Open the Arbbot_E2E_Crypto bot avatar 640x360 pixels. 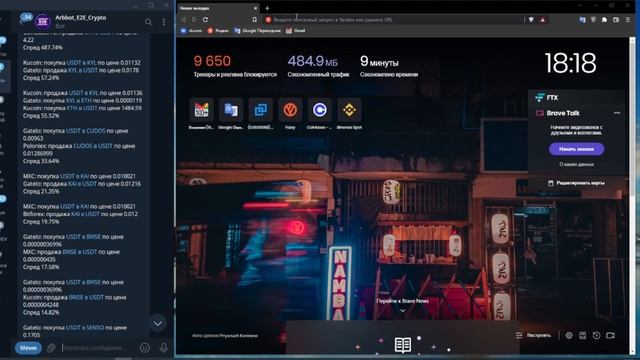42,22
